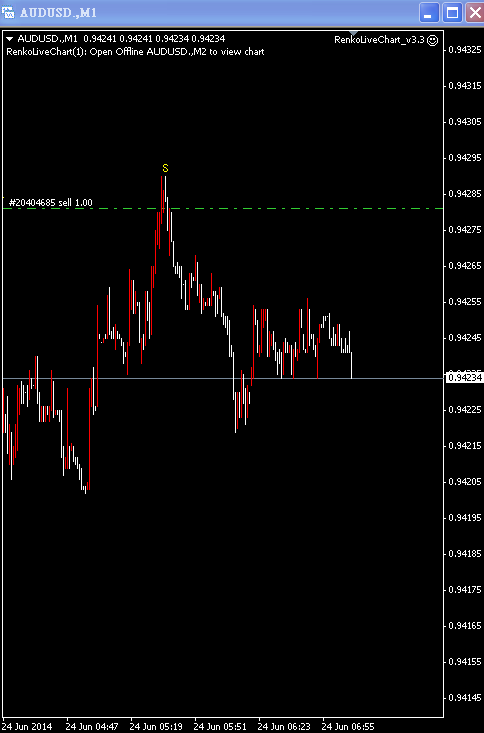The height and width of the screenshot is (733, 484).
Task: Click the 0.94325 price scale value
Action: click(x=464, y=49)
